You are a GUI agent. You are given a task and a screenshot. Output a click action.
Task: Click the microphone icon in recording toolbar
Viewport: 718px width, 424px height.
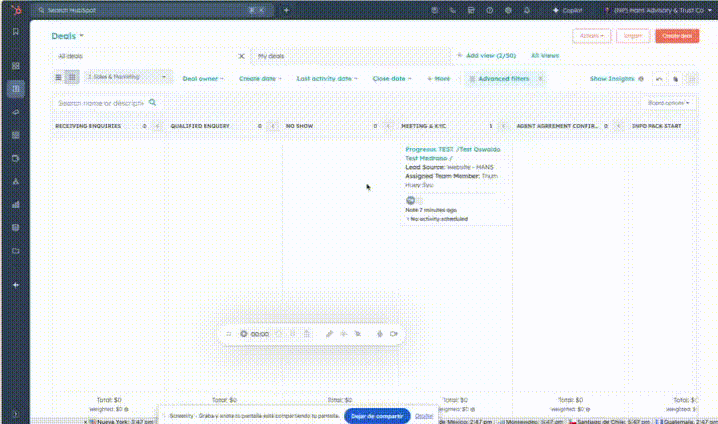[x=380, y=333]
